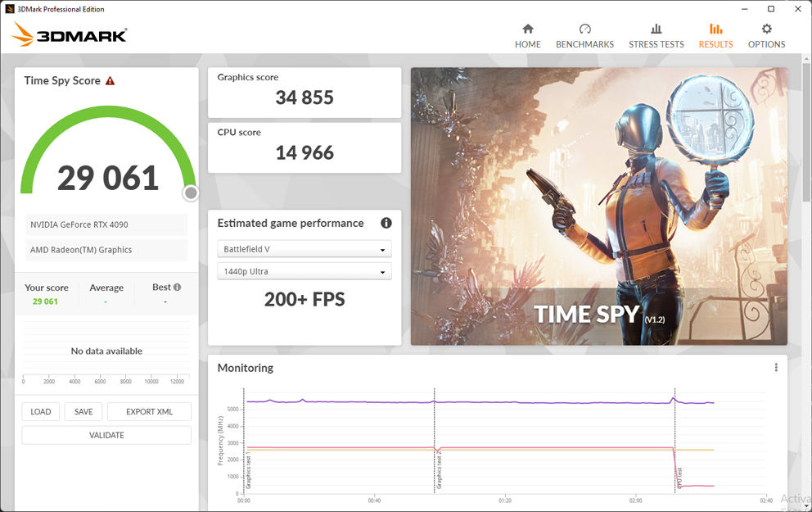Select the RESULTS section
This screenshot has height=512, width=812.
(715, 36)
